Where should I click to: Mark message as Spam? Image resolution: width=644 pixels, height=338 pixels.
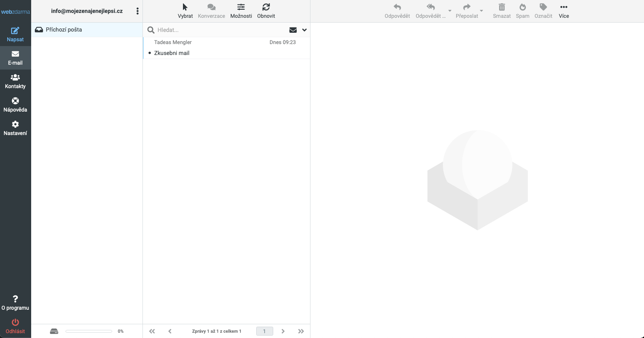(523, 11)
